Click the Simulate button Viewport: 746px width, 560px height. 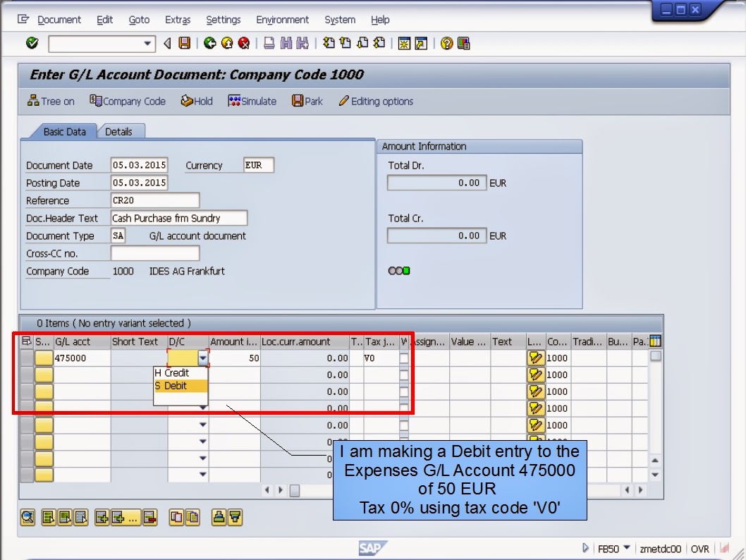[252, 101]
